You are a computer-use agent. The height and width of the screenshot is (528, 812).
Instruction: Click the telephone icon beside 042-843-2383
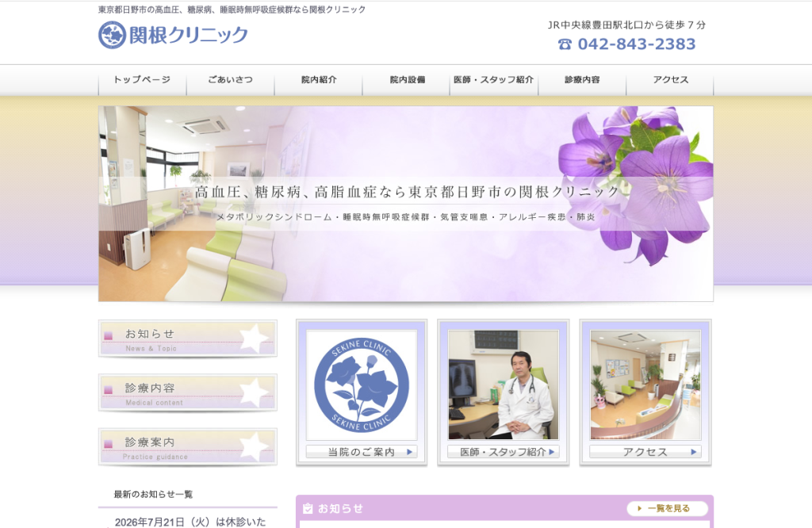tap(565, 44)
